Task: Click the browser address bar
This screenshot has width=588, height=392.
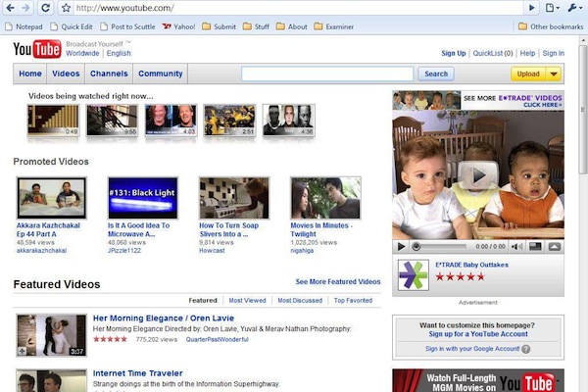Action: tap(298, 8)
